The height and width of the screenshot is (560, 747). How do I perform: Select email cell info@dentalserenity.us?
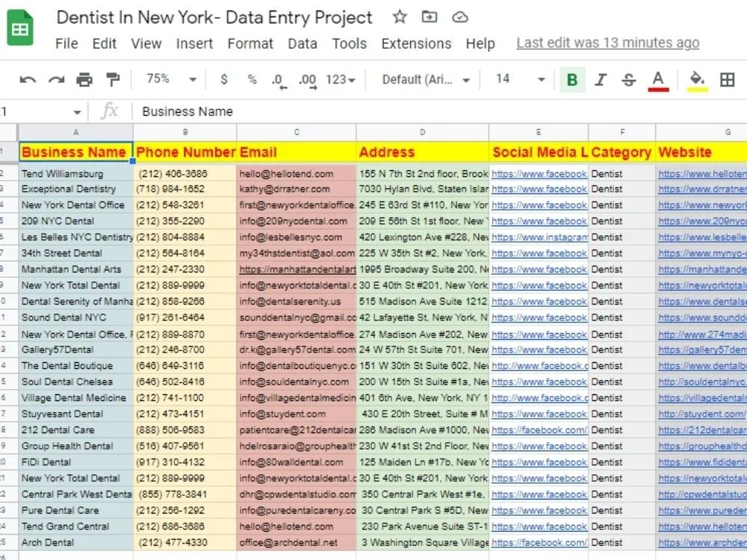pyautogui.click(x=297, y=302)
